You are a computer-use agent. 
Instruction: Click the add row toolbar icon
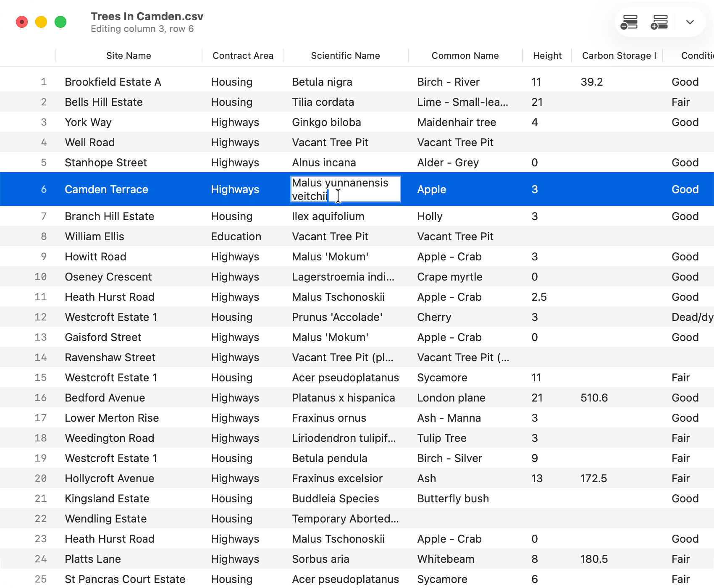click(x=659, y=22)
